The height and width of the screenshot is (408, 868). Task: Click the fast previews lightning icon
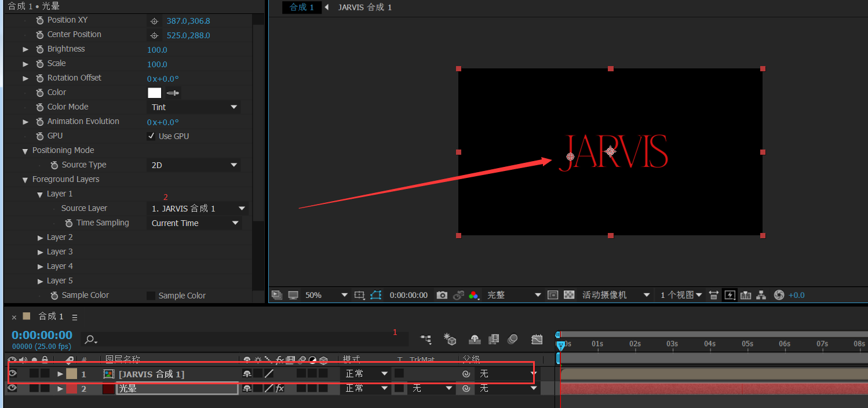[x=730, y=295]
